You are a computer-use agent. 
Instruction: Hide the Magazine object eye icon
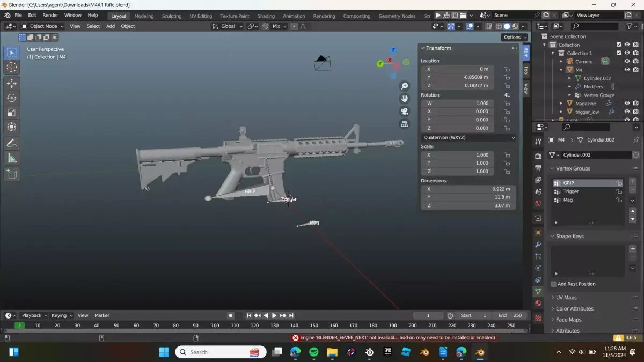point(627,103)
